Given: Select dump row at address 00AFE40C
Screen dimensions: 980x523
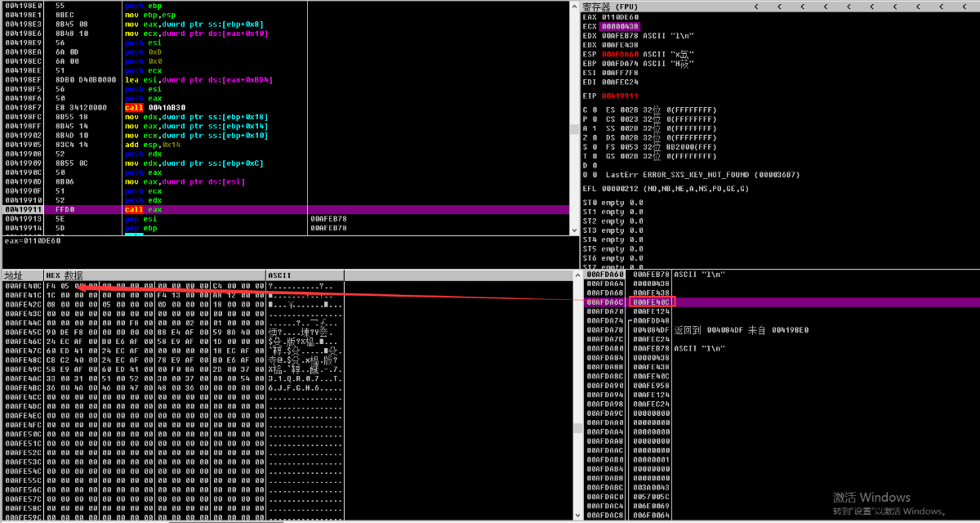Looking at the screenshot, I should [286, 286].
